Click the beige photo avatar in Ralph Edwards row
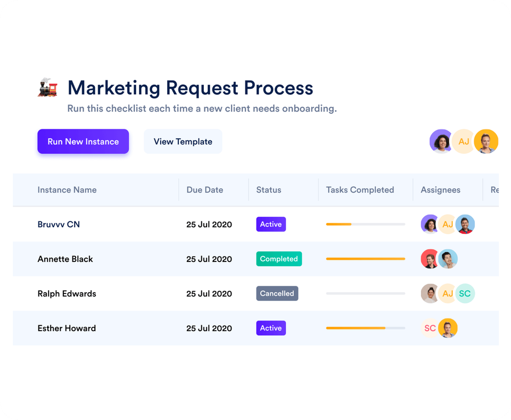Viewport: 511px width, 420px height. [x=431, y=293]
